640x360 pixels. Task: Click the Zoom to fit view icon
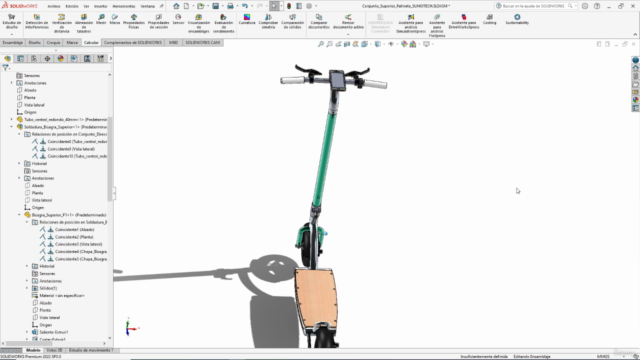[321, 44]
